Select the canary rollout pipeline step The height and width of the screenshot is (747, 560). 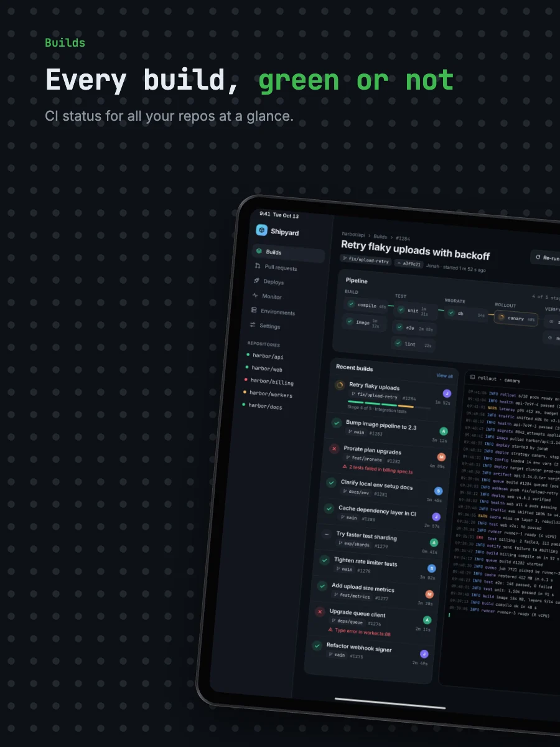coord(516,318)
